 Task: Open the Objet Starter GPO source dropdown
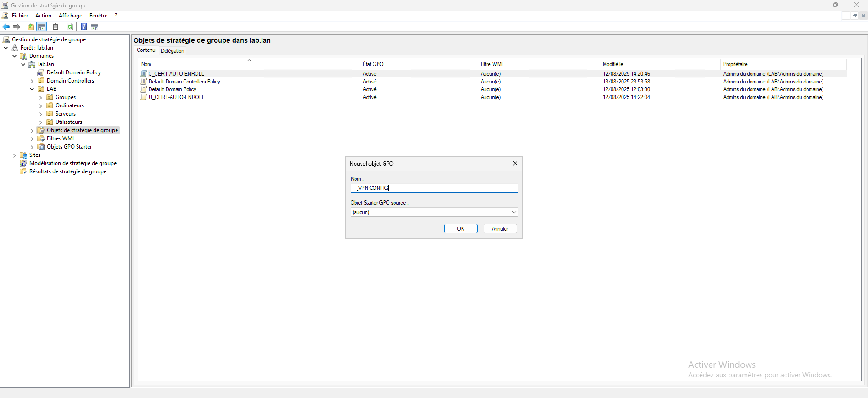click(x=514, y=212)
